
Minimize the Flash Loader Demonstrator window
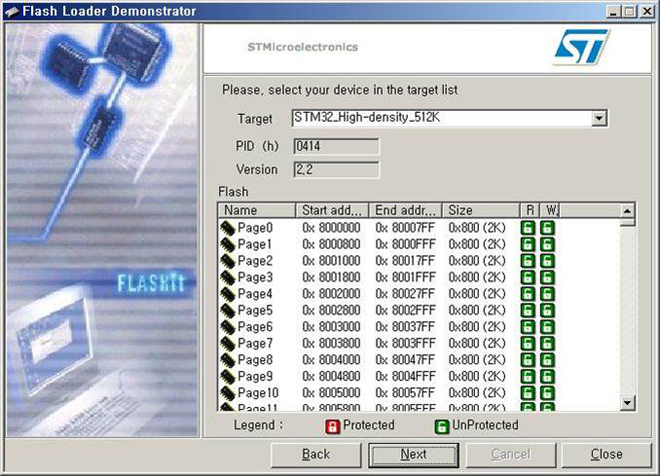[614, 11]
